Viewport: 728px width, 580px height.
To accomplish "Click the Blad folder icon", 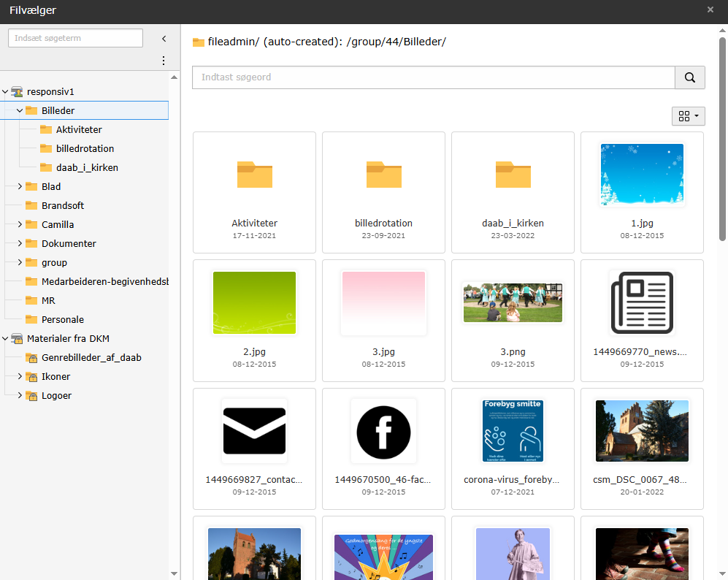I will [x=31, y=187].
